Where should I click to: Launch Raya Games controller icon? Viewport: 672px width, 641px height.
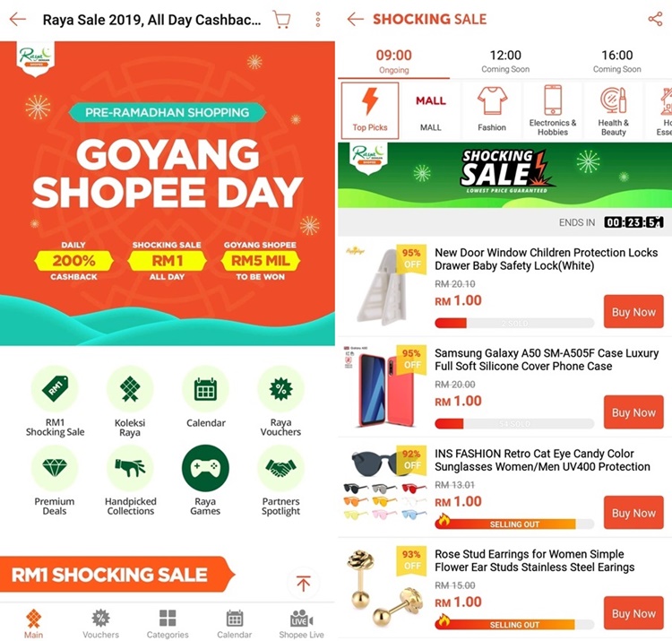pyautogui.click(x=205, y=468)
